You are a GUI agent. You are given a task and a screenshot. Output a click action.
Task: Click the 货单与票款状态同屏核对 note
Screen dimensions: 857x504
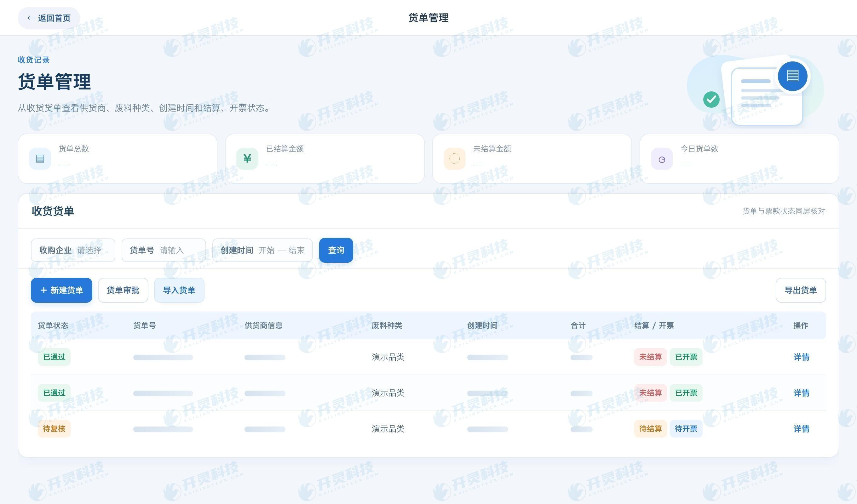point(784,211)
